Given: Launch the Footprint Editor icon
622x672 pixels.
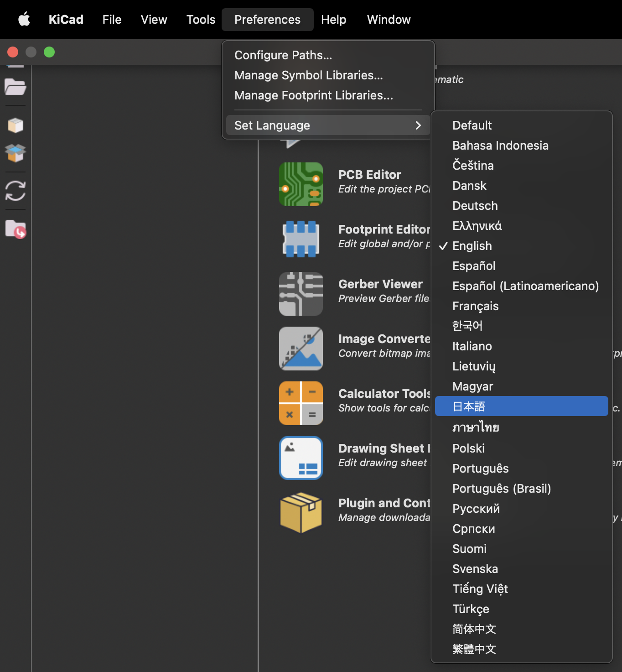Looking at the screenshot, I should (x=301, y=239).
